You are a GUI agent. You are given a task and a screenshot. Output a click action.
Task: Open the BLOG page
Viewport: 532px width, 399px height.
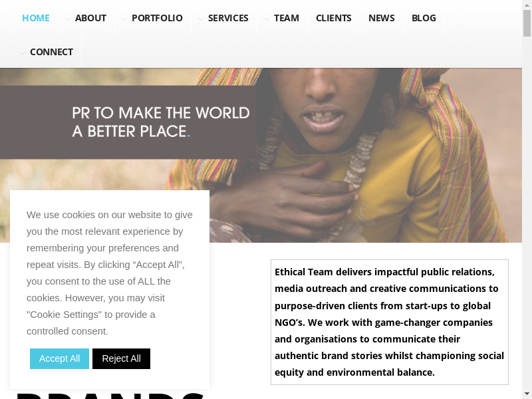424,18
